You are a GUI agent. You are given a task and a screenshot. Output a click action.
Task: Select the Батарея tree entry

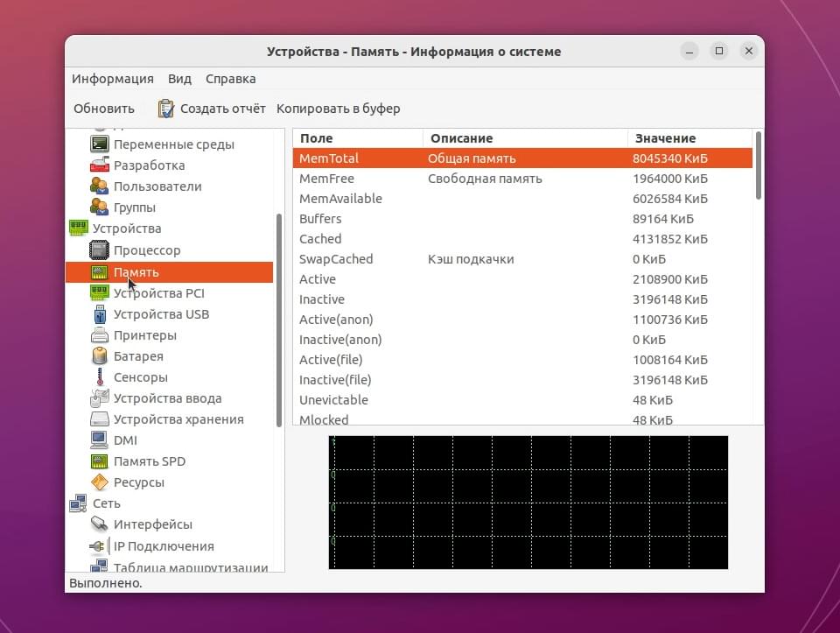point(138,355)
